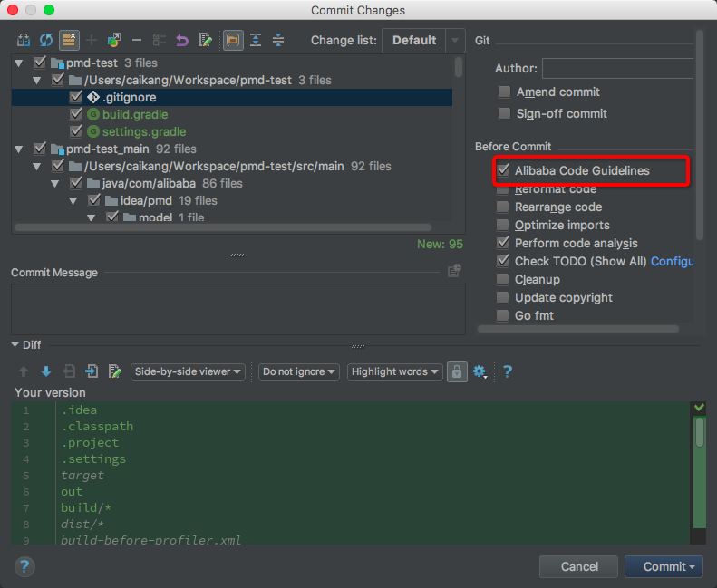Viewport: 717px width, 588px height.
Task: Enable the Amend commit checkbox
Action: pos(504,92)
